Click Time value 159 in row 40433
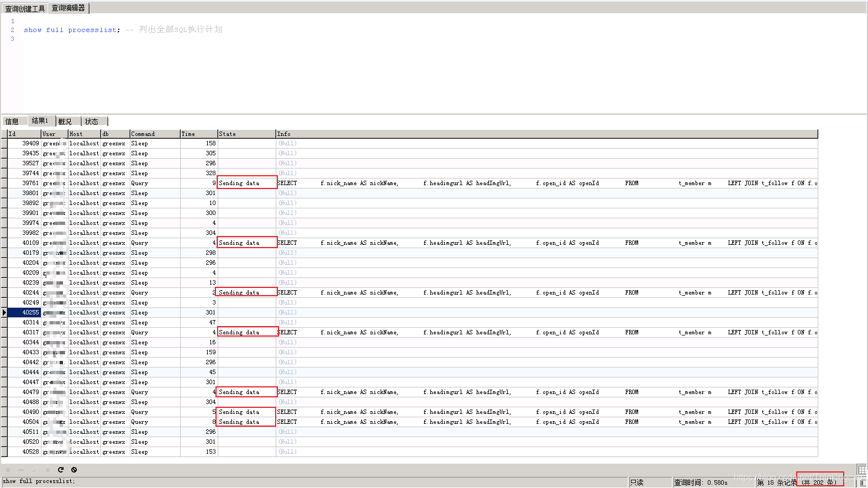868x488 pixels. [199, 352]
